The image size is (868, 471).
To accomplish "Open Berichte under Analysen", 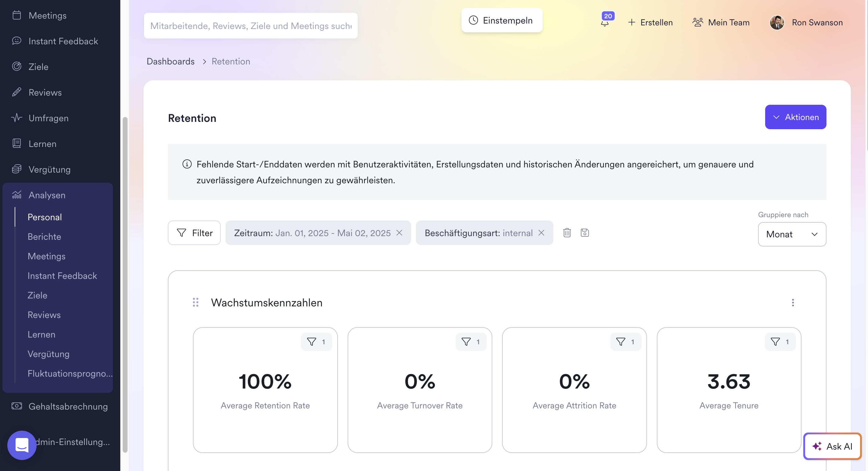I will [44, 236].
